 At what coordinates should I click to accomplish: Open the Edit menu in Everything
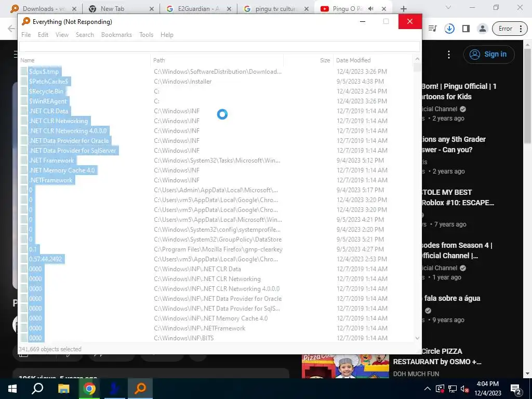(x=43, y=35)
